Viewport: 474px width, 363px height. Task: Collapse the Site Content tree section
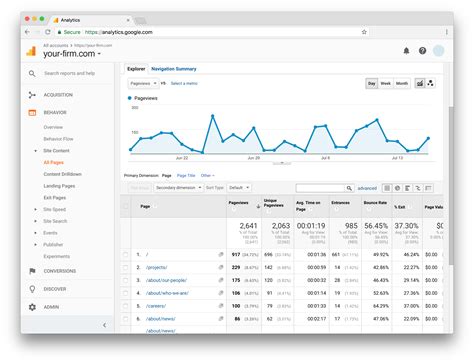[x=36, y=151]
